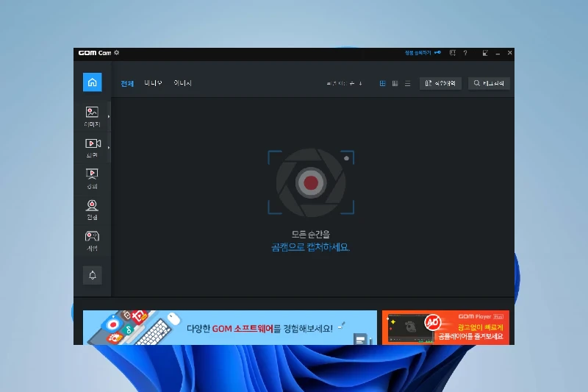Open the GOM Player Plus ad banner
The height and width of the screenshot is (392, 588).
coord(445,327)
